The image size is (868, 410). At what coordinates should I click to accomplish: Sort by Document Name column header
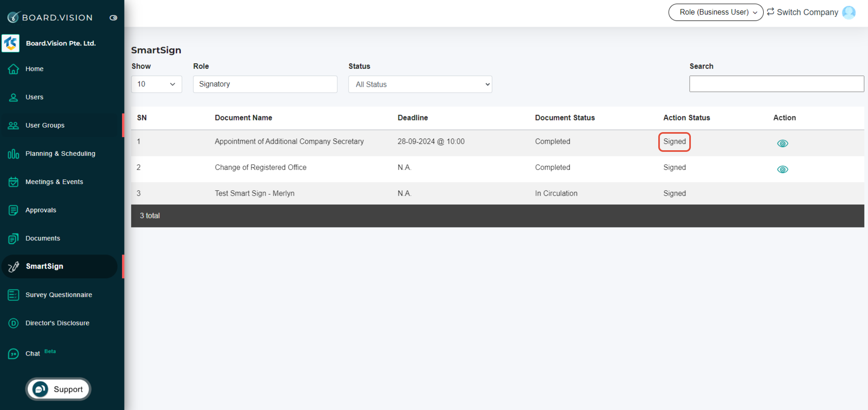[x=243, y=118]
